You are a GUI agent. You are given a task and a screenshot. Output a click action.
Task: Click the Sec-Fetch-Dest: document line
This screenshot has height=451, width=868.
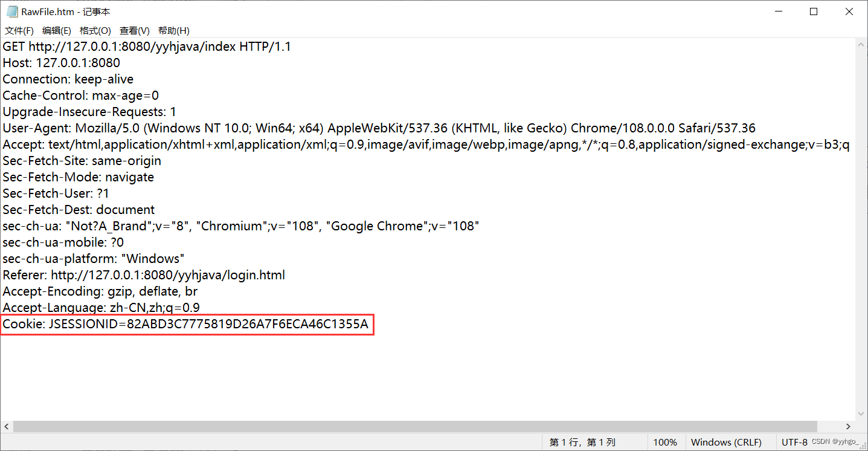pyautogui.click(x=79, y=210)
